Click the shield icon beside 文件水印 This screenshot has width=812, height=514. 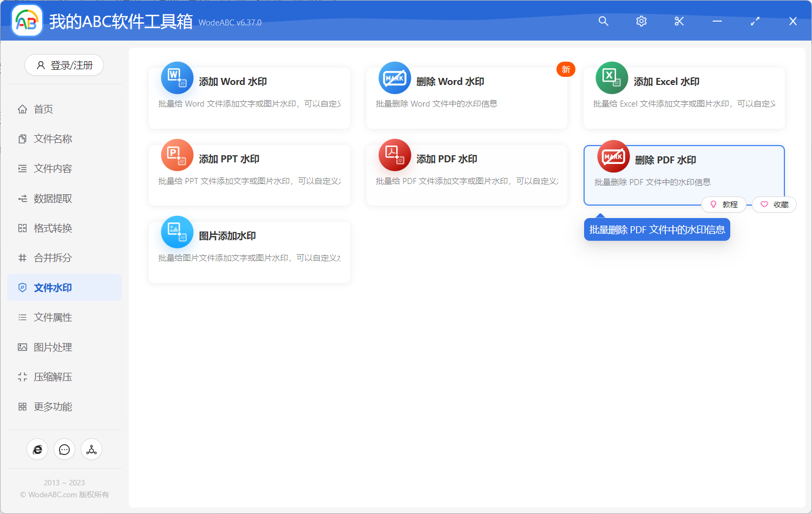point(22,288)
